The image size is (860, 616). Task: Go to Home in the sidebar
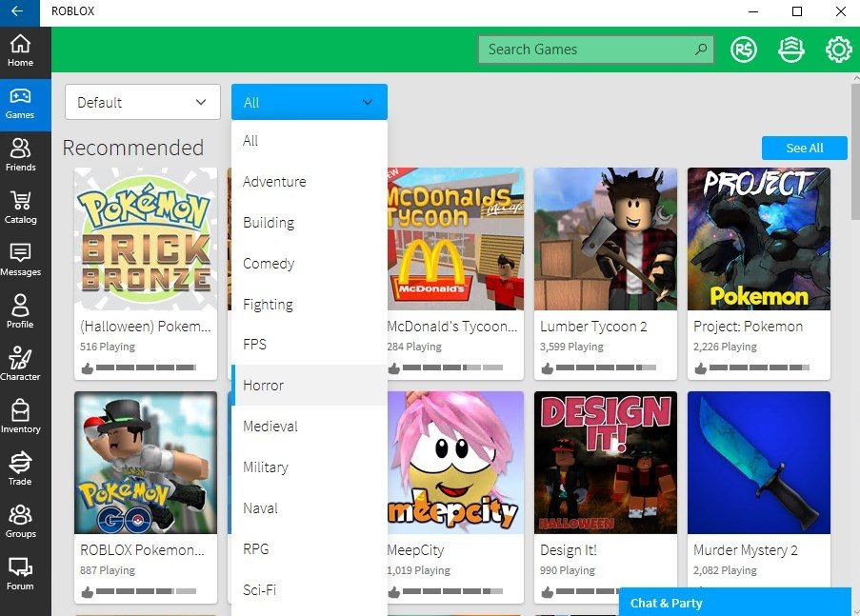tap(20, 51)
